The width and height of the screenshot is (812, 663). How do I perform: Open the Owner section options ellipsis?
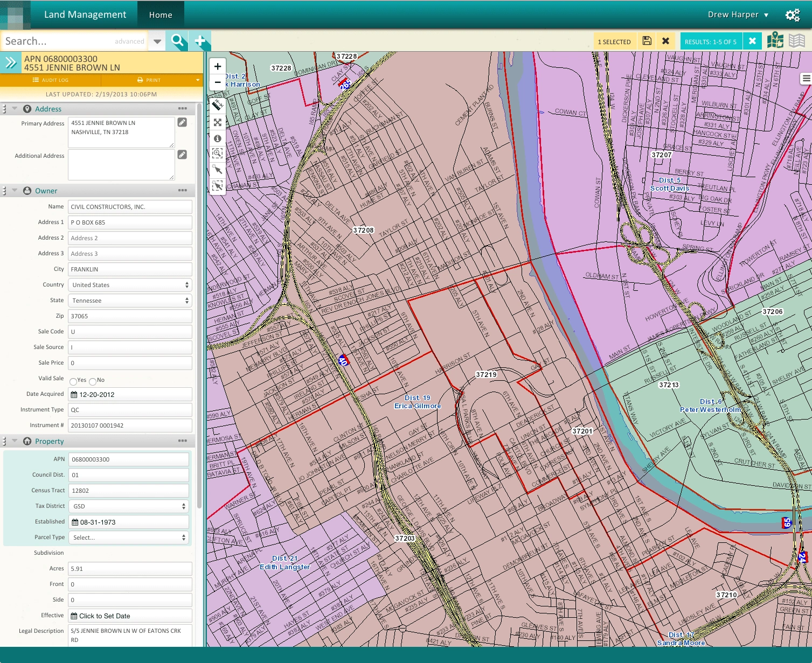(183, 191)
